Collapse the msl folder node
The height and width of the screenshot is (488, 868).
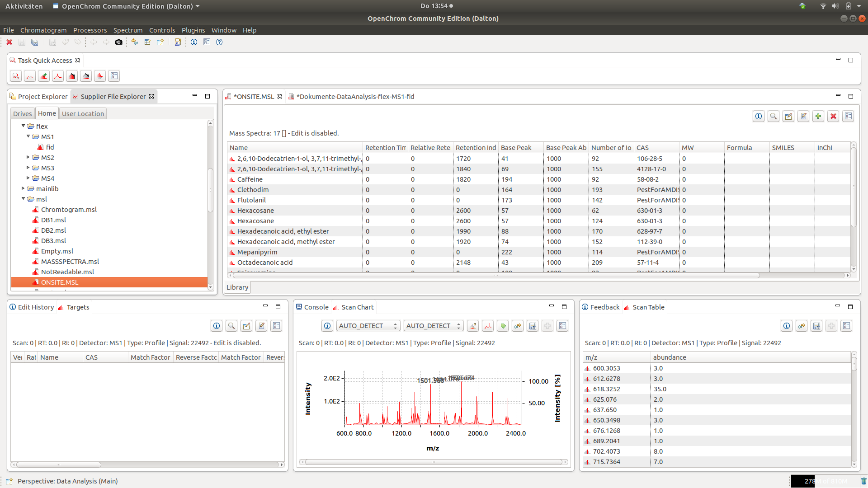[x=23, y=199]
